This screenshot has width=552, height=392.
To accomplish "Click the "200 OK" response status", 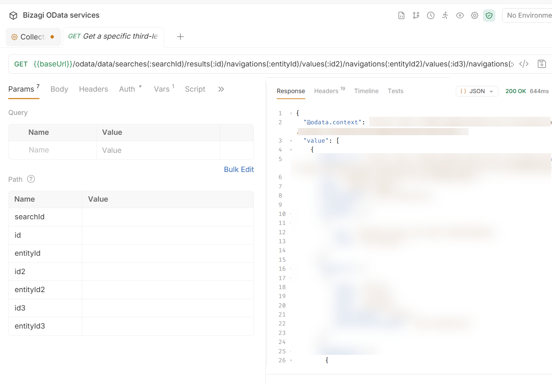I will pos(516,91).
